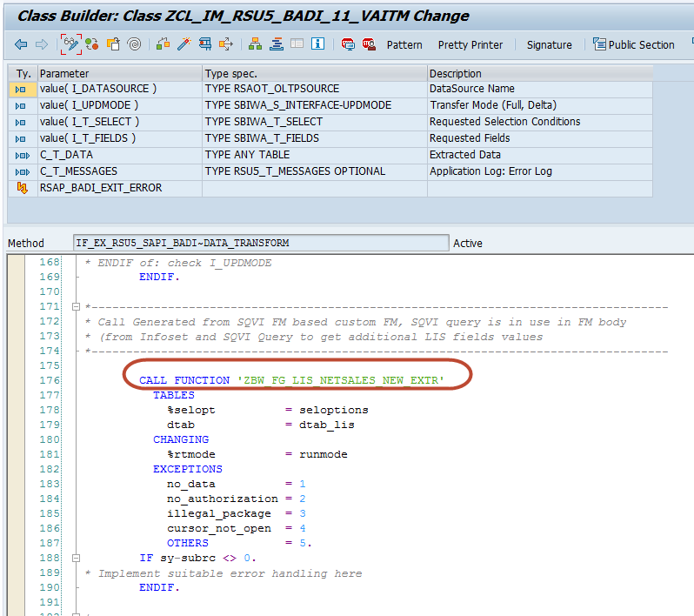Screen dimensions: 694x616
Task: Click TYPE RSAOT_OLTPSOURCE type cell
Action: coord(315,89)
